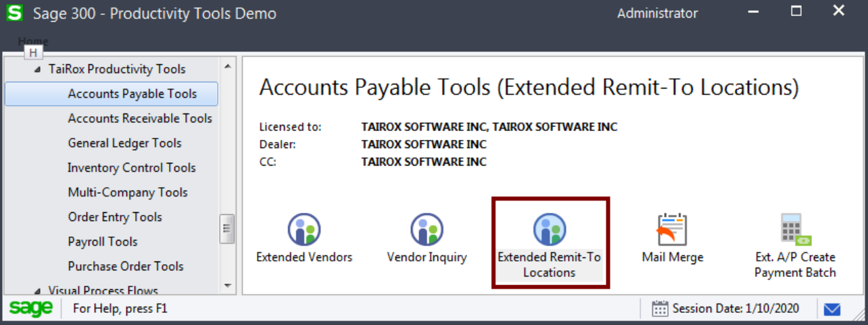Image resolution: width=868 pixels, height=325 pixels.
Task: Click the 'Licensed to:' label
Action: coord(290,127)
